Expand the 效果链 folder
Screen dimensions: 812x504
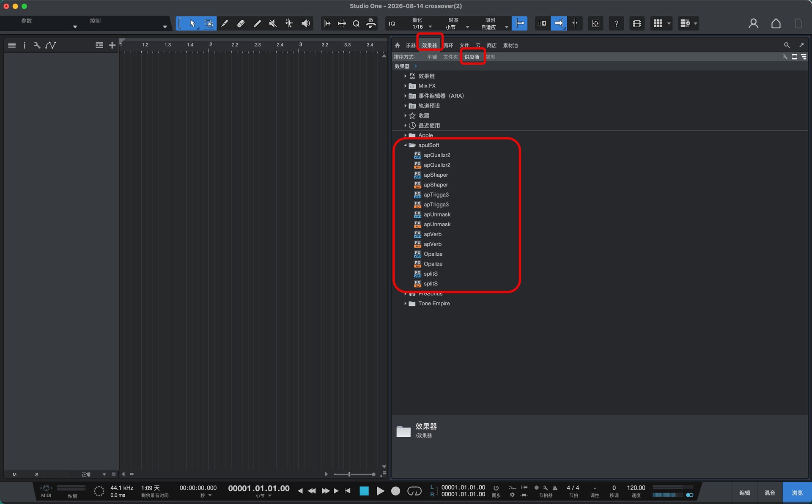pyautogui.click(x=405, y=76)
